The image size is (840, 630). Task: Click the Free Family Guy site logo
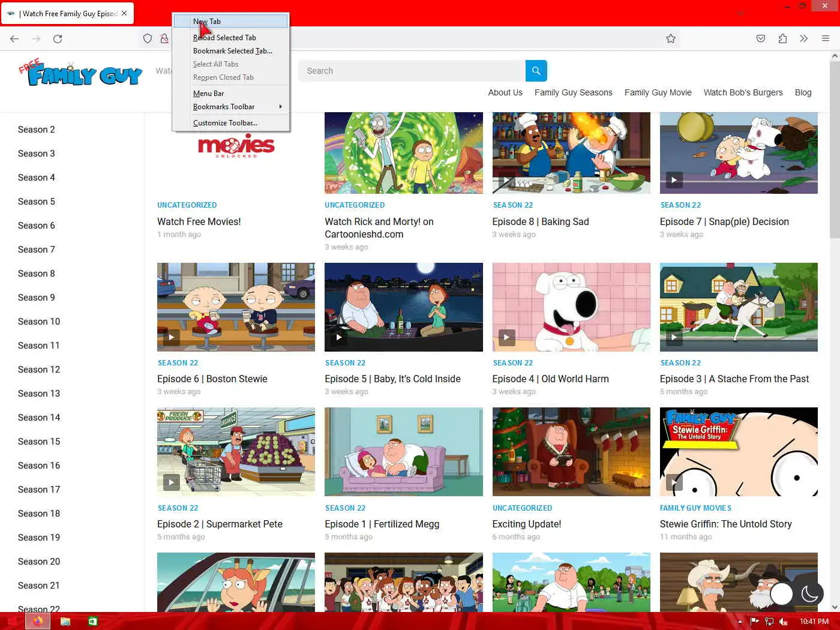click(80, 73)
